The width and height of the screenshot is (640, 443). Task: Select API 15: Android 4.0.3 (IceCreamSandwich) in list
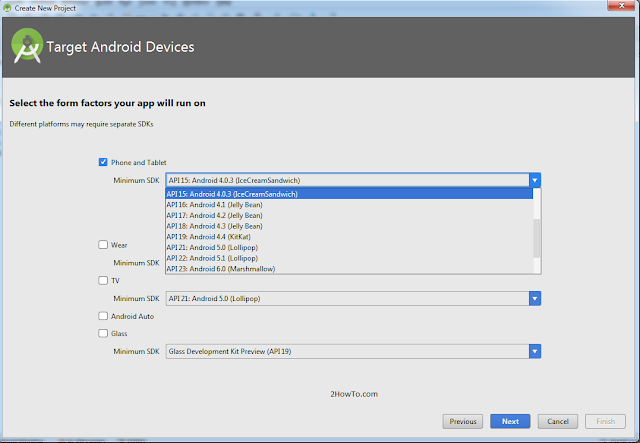(349, 194)
